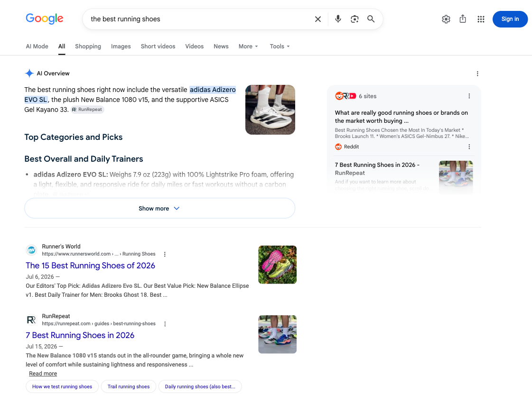Click the runrepeat.com URL breadcrumb
Screen dimensions: 532x403
point(99,324)
